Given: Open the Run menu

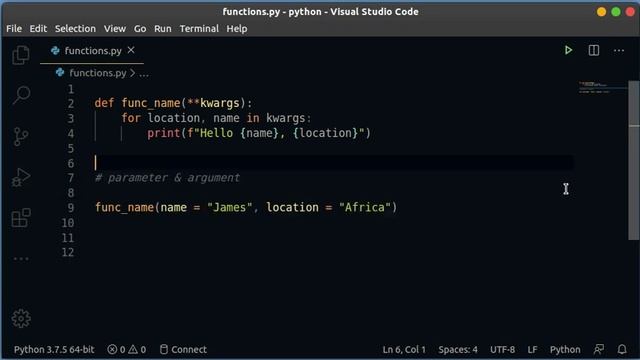Looking at the screenshot, I should 162,29.
